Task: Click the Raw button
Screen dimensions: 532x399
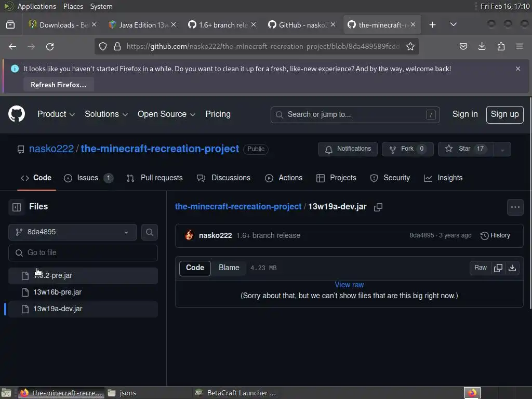Action: [481, 268]
